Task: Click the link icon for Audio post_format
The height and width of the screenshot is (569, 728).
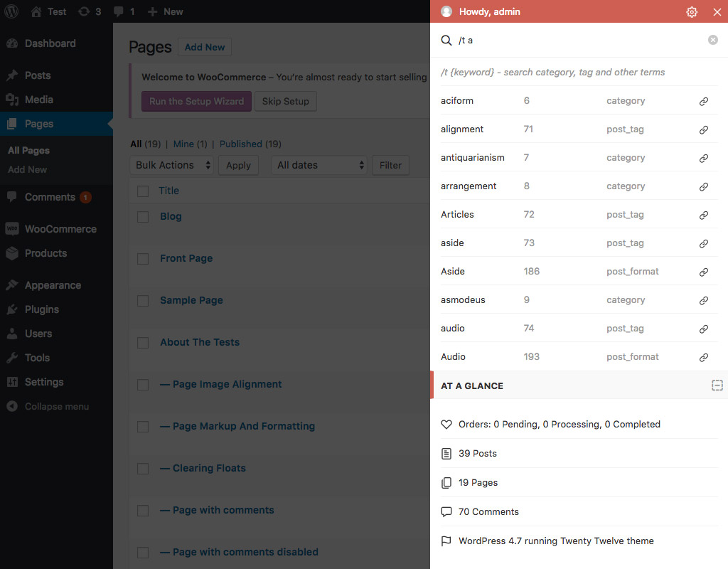Action: tap(704, 357)
